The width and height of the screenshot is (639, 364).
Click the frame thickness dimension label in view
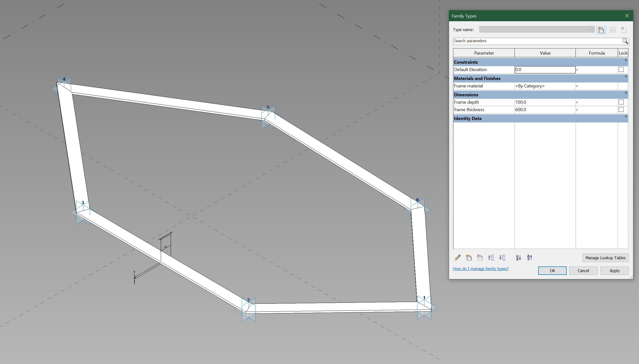(165, 236)
